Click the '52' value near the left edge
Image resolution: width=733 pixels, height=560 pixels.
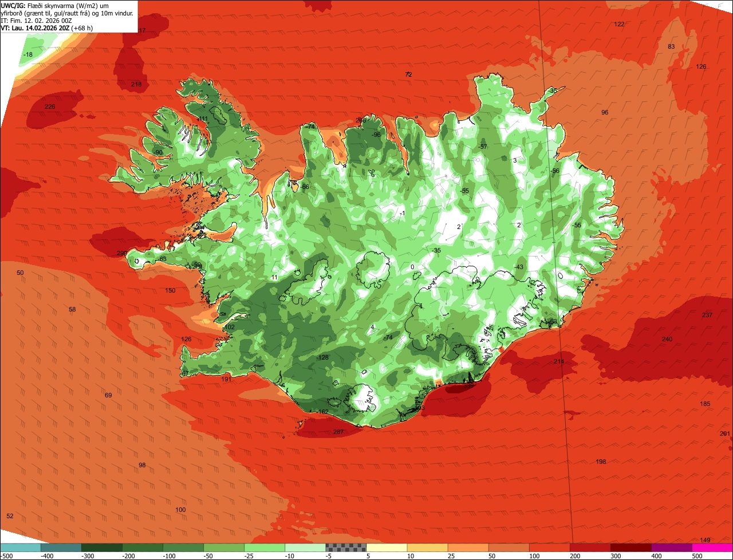click(x=10, y=516)
